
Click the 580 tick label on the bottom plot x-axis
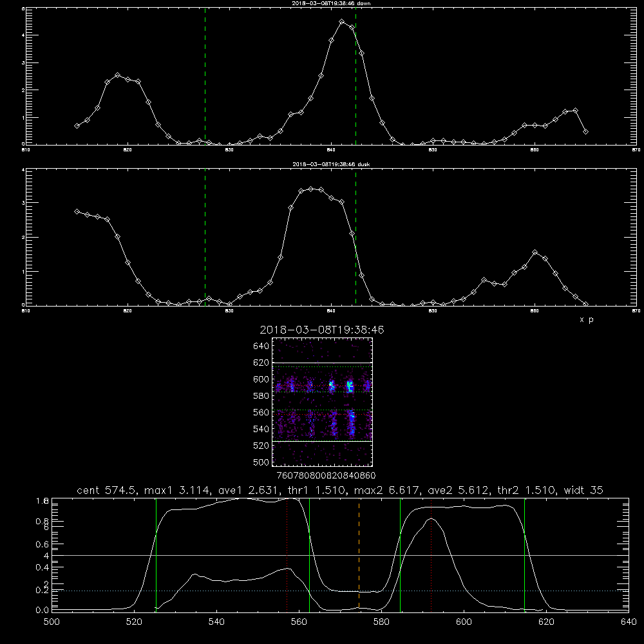pyautogui.click(x=381, y=622)
